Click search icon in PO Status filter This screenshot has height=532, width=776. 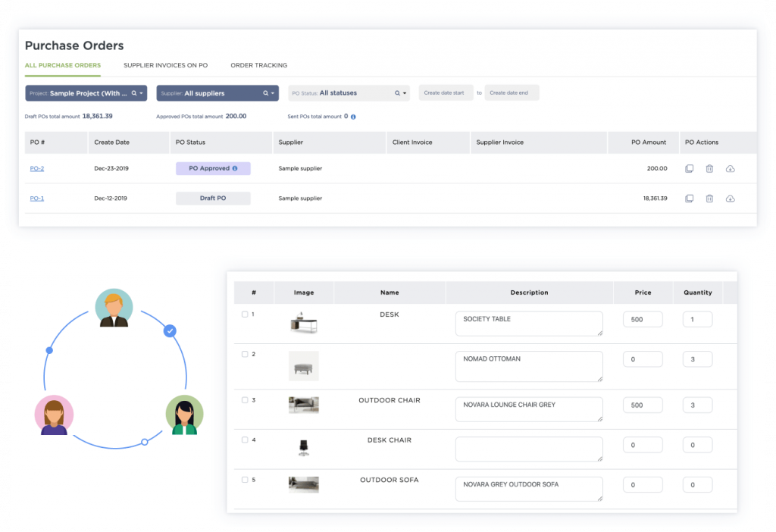(x=397, y=93)
